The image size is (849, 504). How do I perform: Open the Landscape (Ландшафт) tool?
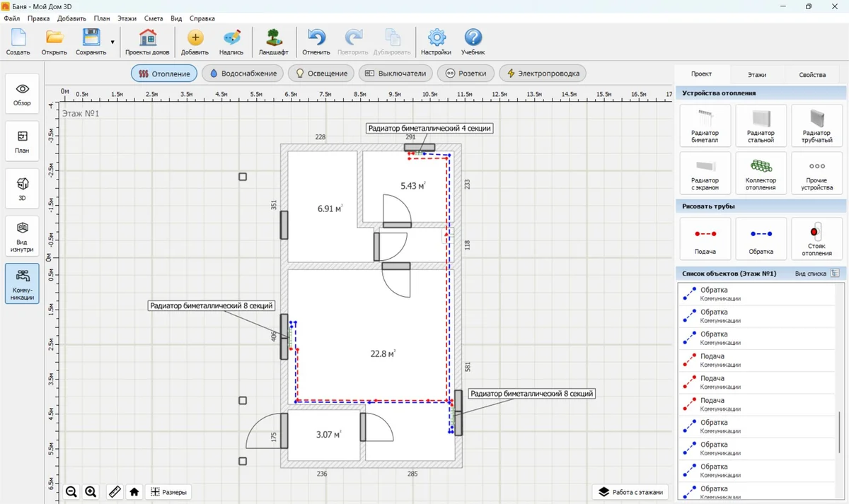[273, 42]
